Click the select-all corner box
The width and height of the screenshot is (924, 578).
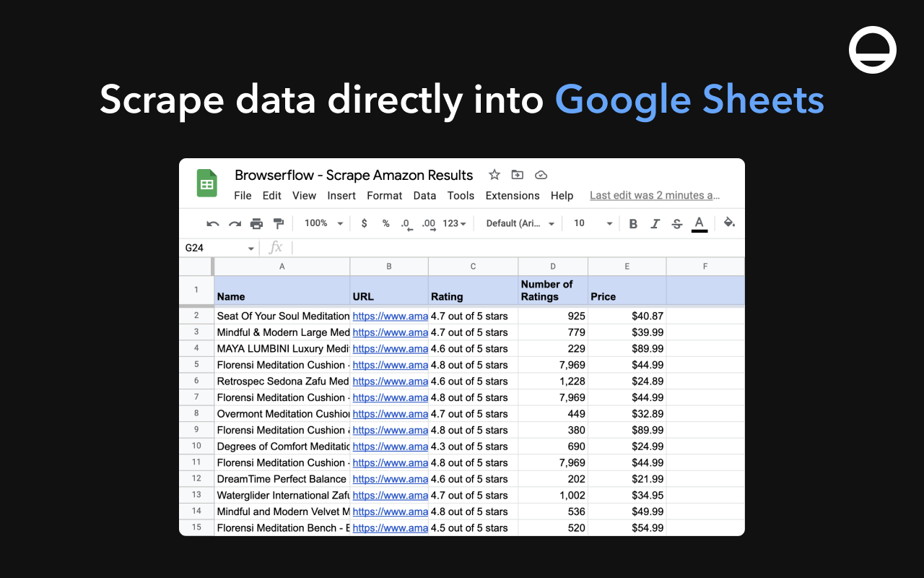coord(196,267)
